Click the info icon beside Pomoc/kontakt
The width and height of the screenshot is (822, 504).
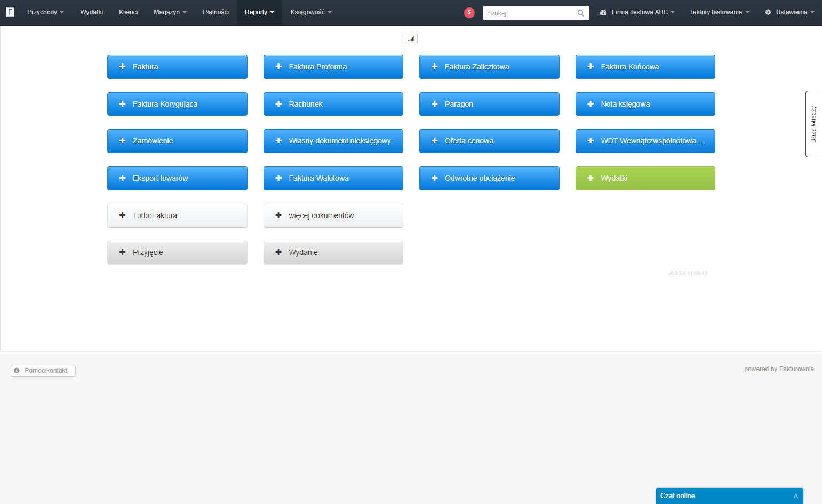[17, 371]
